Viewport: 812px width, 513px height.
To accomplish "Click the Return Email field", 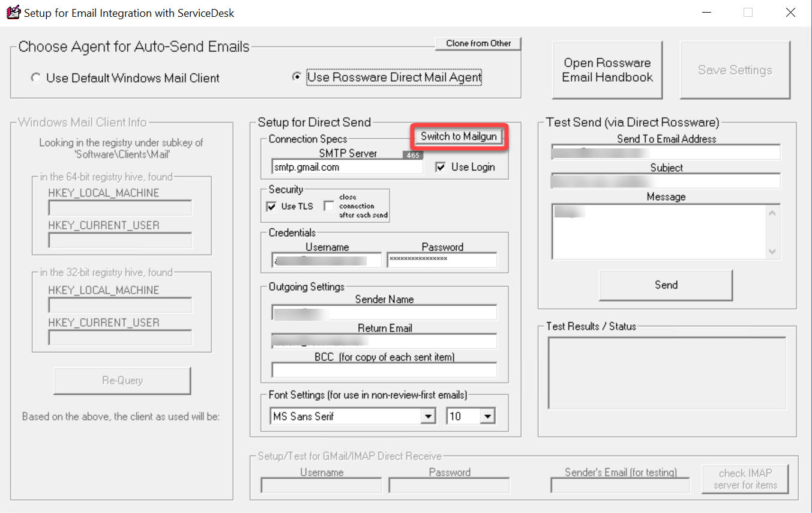I will (x=384, y=342).
